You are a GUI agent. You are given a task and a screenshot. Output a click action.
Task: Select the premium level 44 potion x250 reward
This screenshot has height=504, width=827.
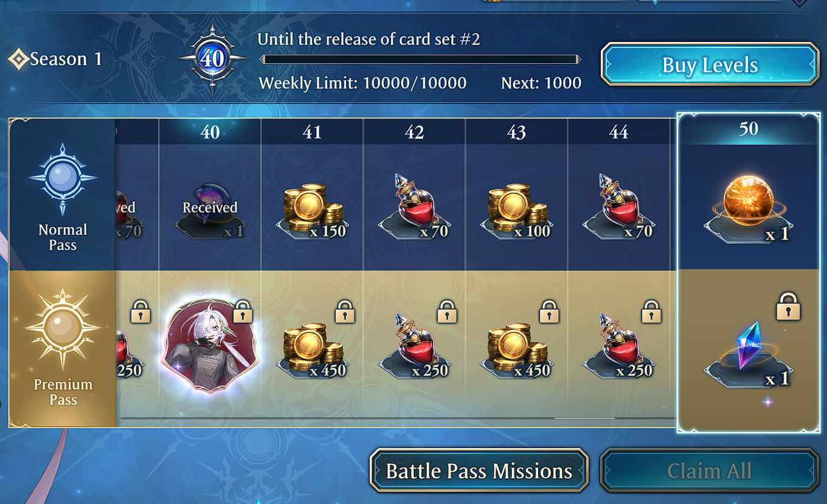(618, 347)
